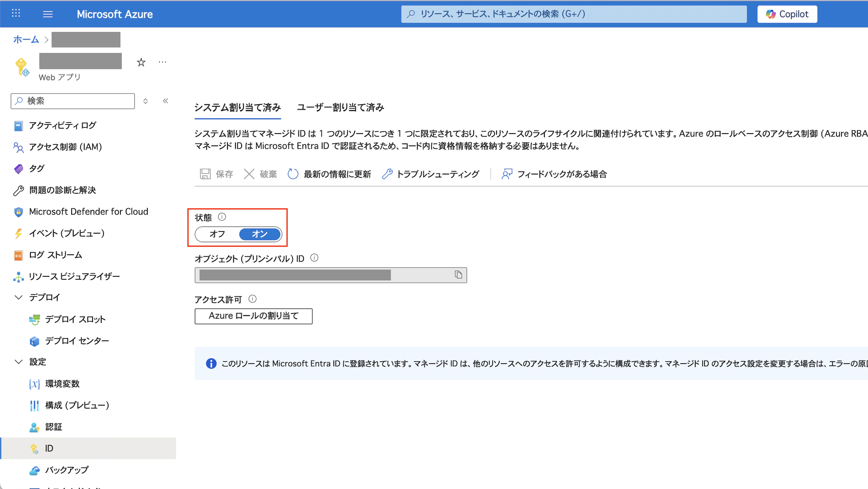Expand or collapse all menu groups icon
The image size is (868, 489).
click(x=146, y=101)
